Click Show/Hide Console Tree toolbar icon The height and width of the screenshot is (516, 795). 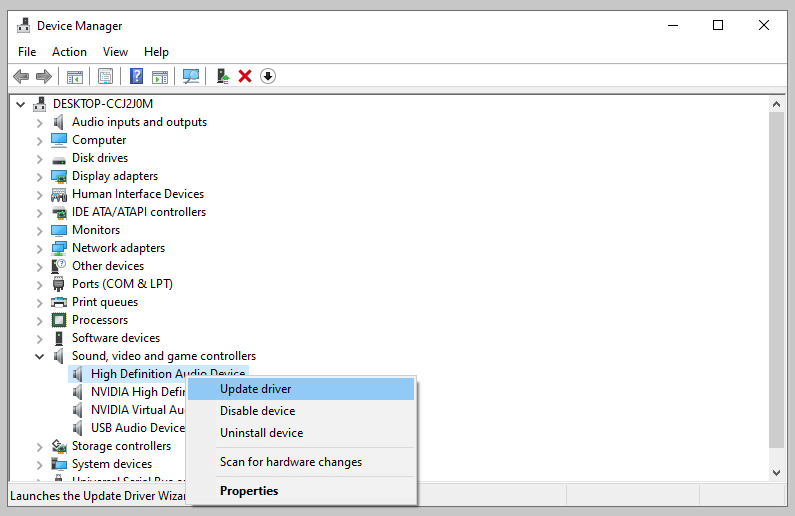point(75,77)
